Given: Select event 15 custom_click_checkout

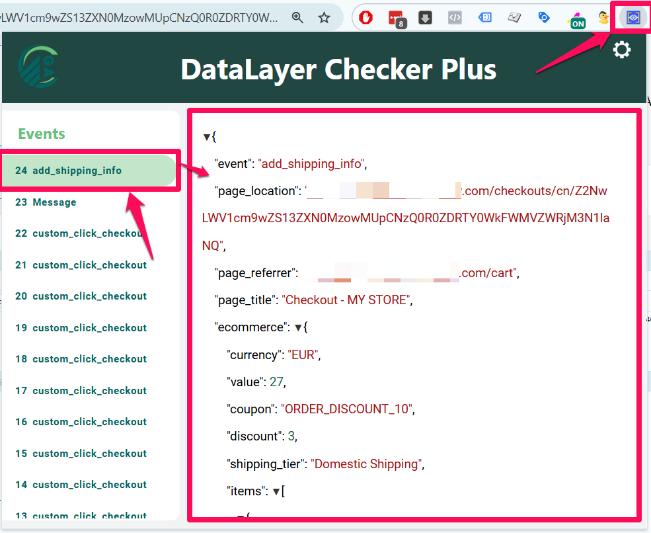Looking at the screenshot, I should click(81, 453).
